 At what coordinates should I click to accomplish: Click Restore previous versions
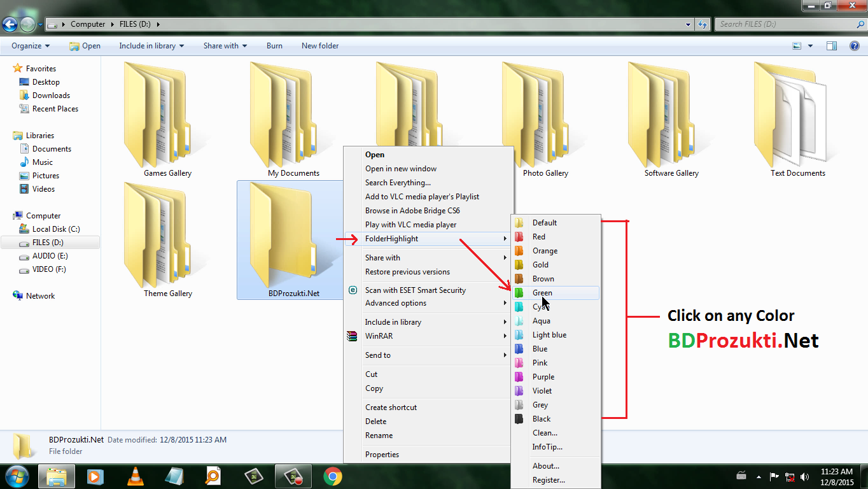pyautogui.click(x=428, y=272)
